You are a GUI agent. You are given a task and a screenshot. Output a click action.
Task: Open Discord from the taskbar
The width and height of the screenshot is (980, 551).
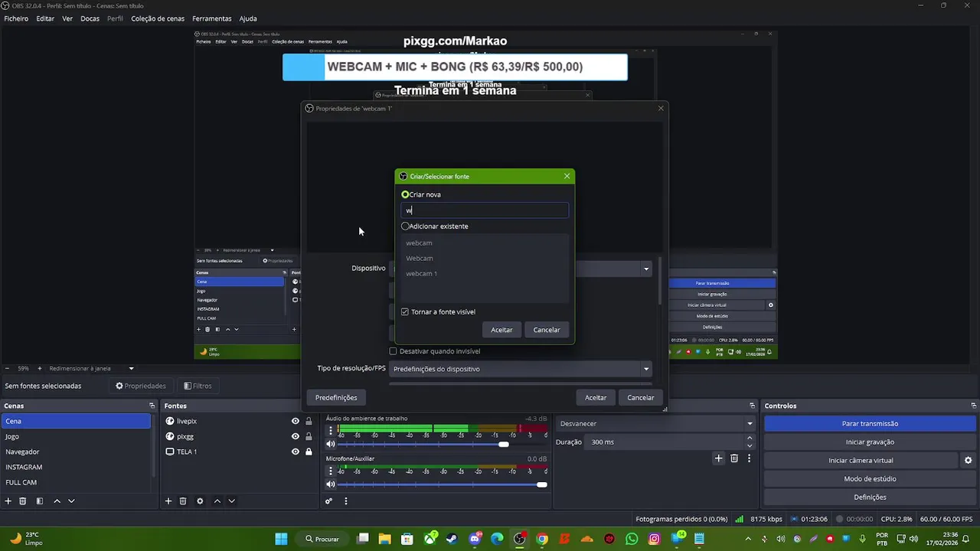[475, 539]
